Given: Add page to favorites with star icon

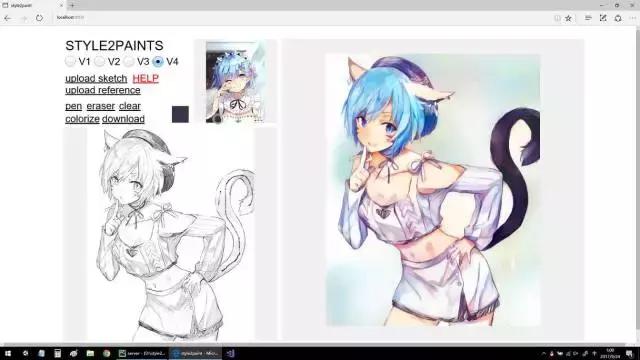Looking at the screenshot, I should pyautogui.click(x=568, y=18).
